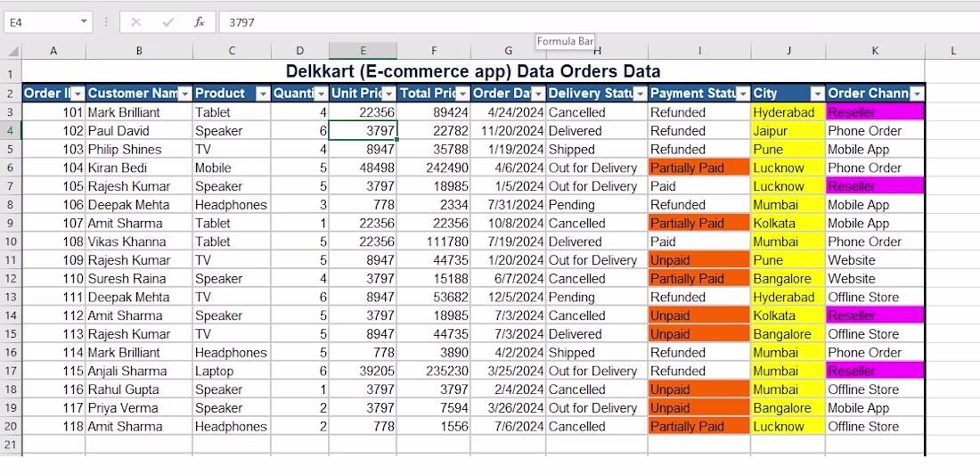The width and height of the screenshot is (980, 475).
Task: Select column L header
Action: 952,51
